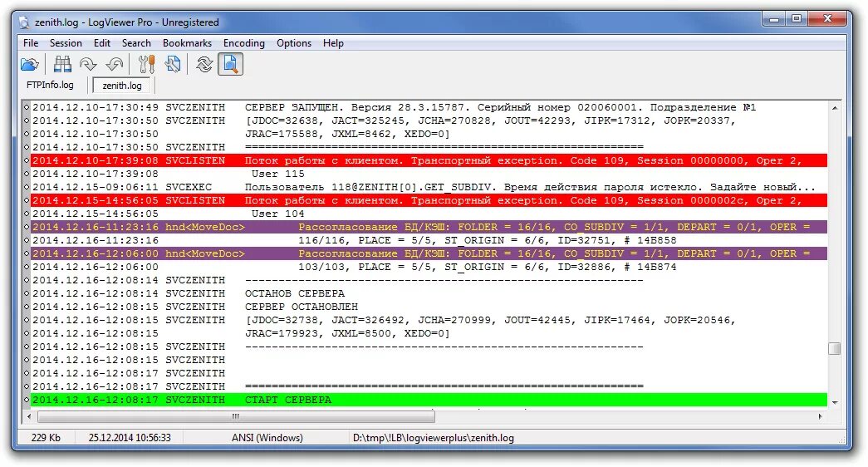
Task: Open the Encoding menu
Action: (x=244, y=43)
